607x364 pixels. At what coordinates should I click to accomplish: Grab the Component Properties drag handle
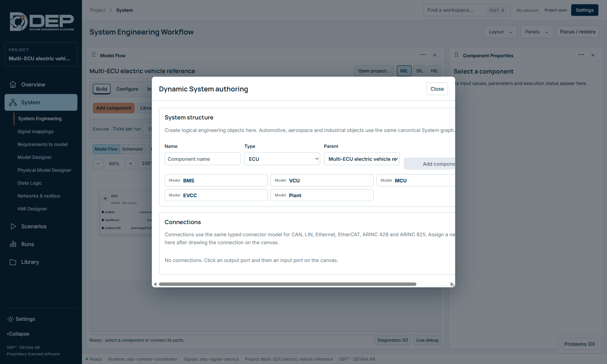[x=456, y=55]
